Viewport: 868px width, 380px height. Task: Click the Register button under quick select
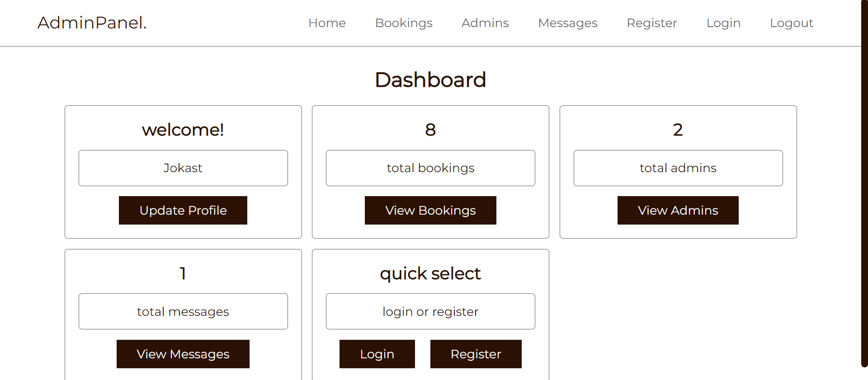coord(476,354)
